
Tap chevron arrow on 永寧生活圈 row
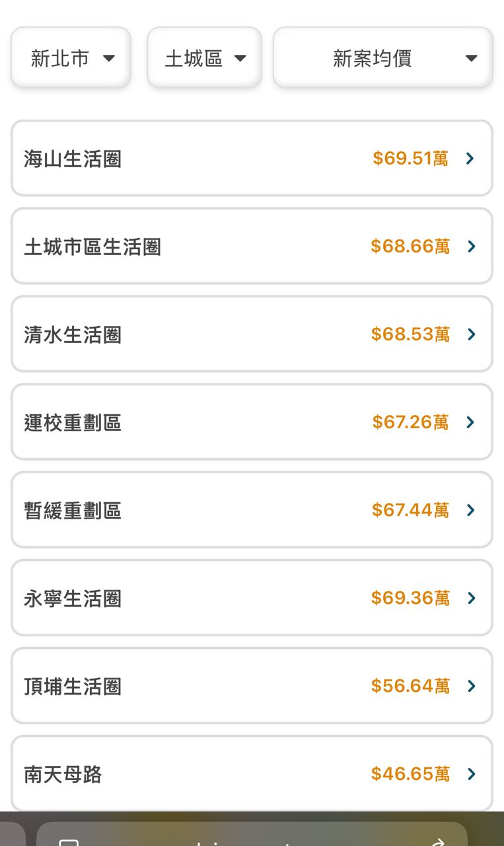click(471, 598)
